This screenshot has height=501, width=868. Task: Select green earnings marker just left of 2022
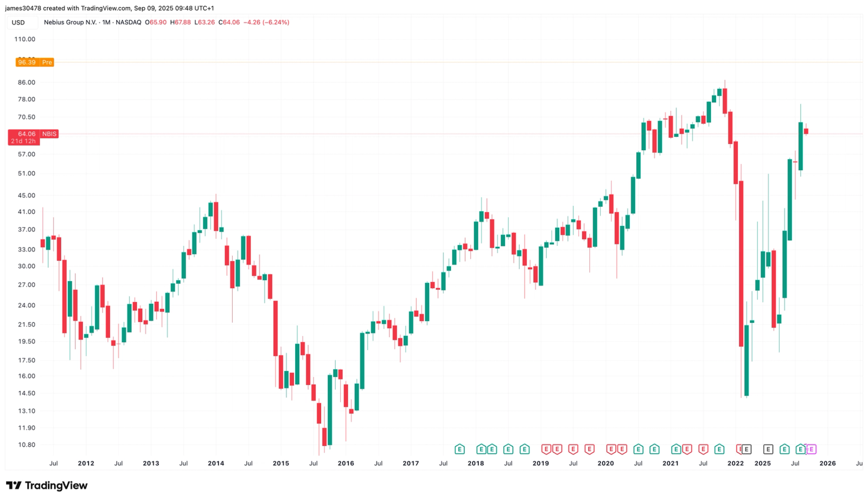[719, 449]
